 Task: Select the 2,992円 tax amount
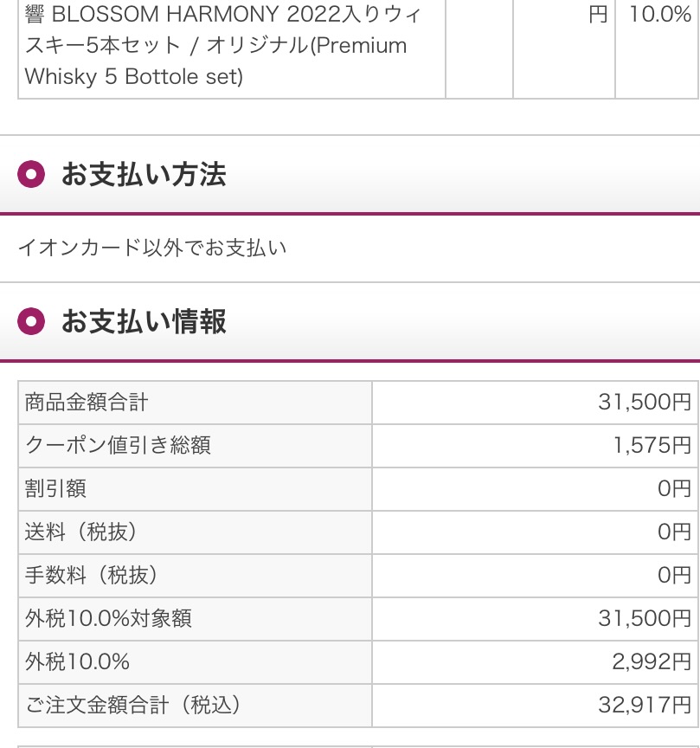(x=652, y=662)
